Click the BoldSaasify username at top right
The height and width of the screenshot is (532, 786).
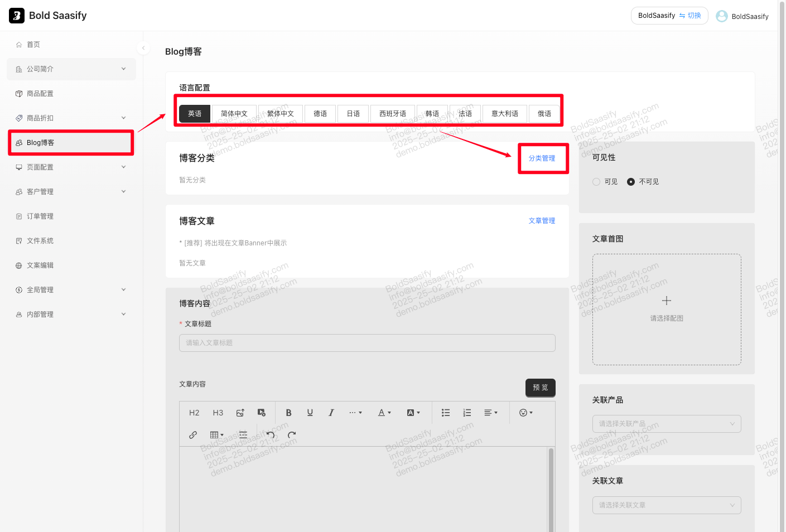(750, 17)
